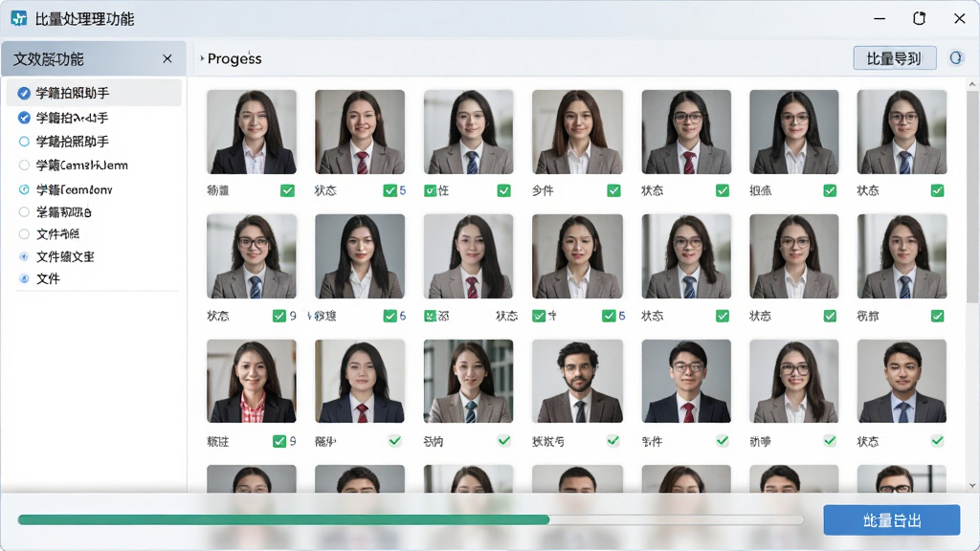The width and height of the screenshot is (980, 551).
Task: Click green checkmark under woman with green striped tie
Action: (x=503, y=440)
